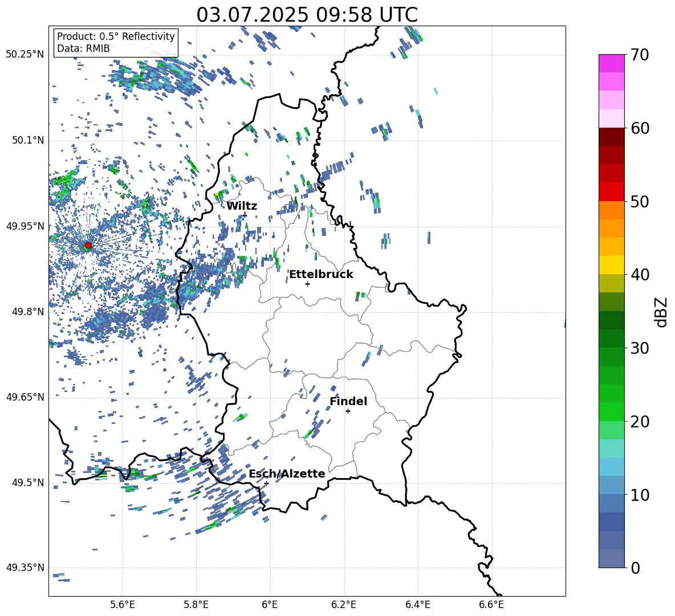This screenshot has width=675, height=616.
Task: Click the Ettelbruck city label
Action: click(x=321, y=275)
